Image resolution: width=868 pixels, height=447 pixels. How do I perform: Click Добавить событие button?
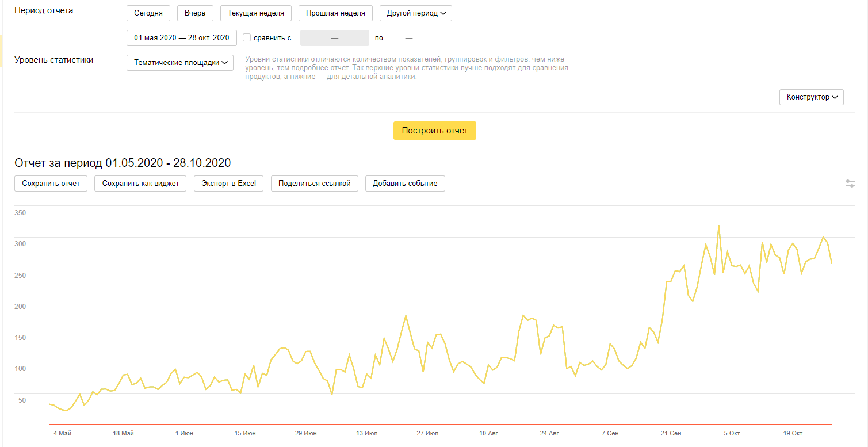click(x=405, y=184)
